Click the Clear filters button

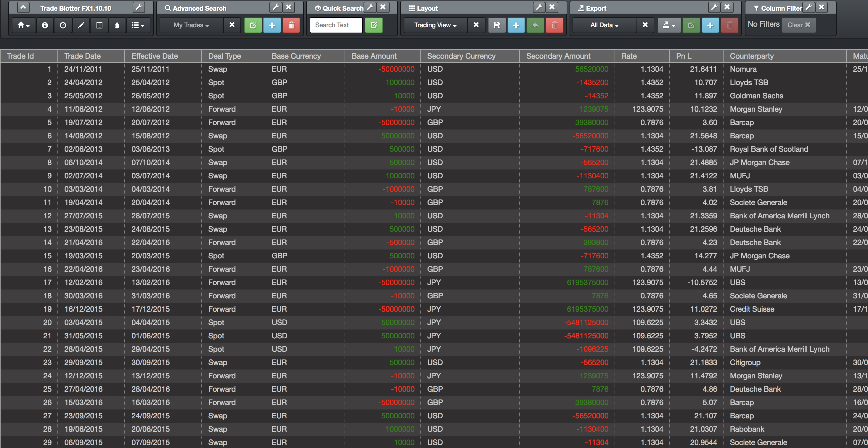point(799,25)
